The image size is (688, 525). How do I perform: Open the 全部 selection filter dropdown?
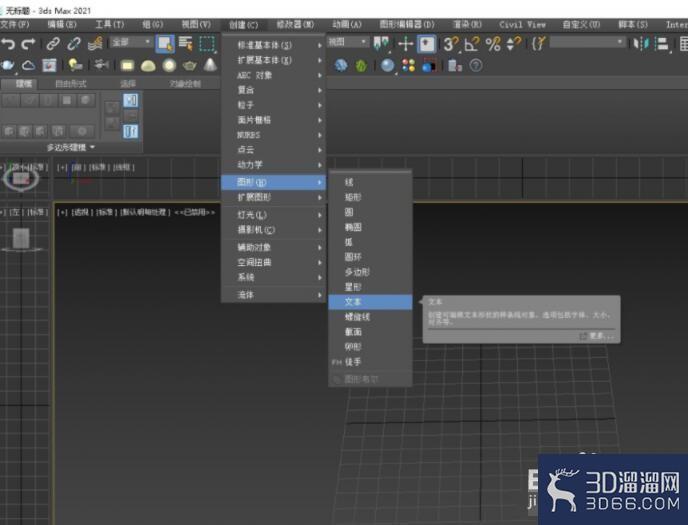[x=131, y=43]
